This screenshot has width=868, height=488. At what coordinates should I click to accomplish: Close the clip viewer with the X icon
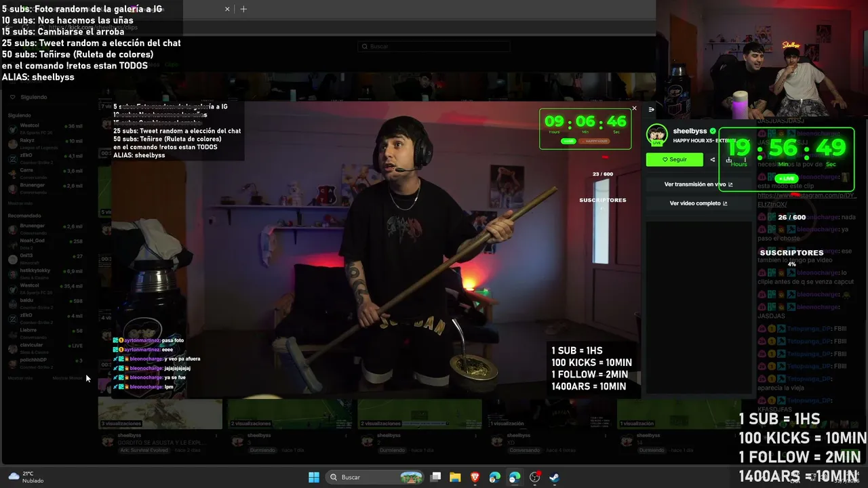click(x=634, y=108)
